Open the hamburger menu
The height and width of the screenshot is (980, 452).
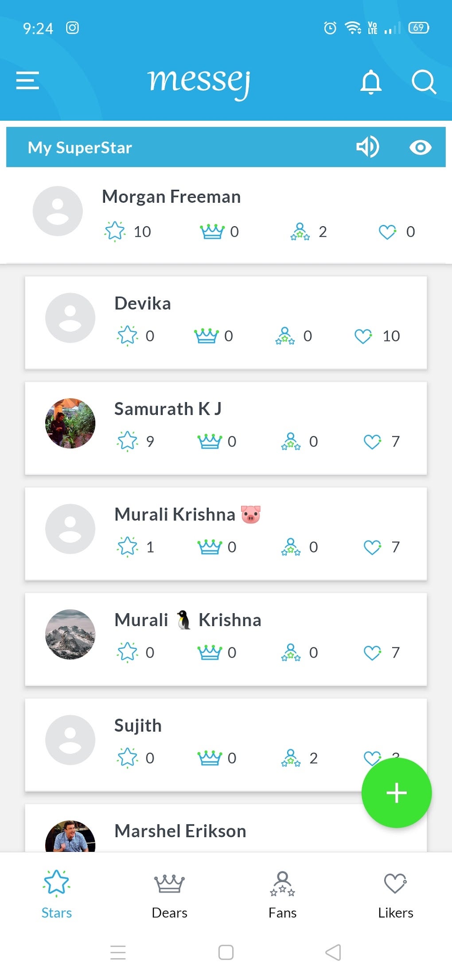pos(27,81)
